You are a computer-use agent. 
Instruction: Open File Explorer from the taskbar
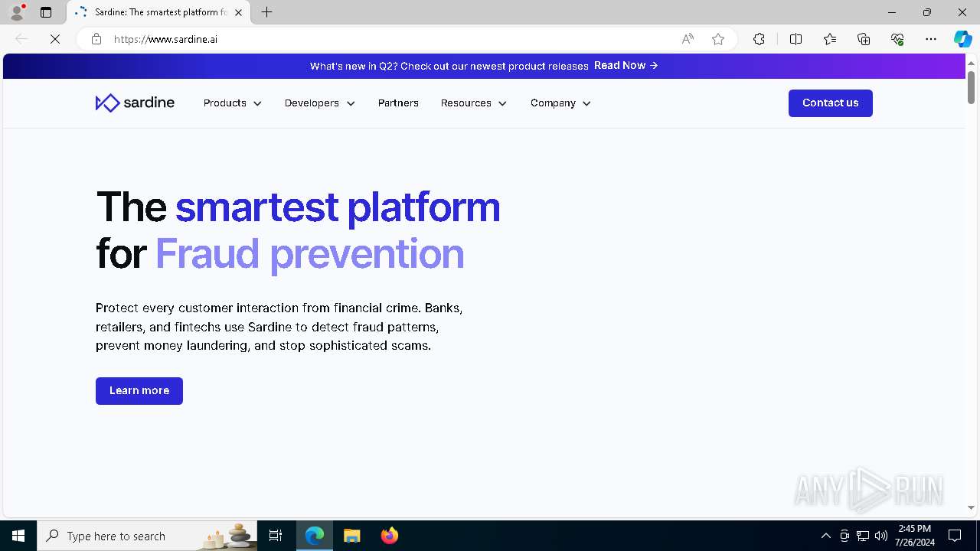(352, 536)
